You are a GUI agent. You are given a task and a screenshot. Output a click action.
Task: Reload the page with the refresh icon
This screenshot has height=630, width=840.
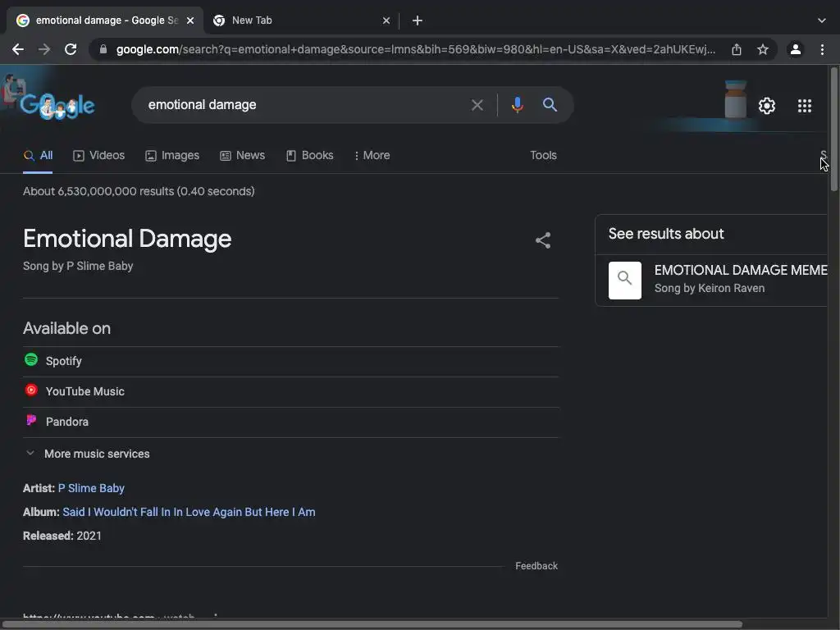(71, 49)
